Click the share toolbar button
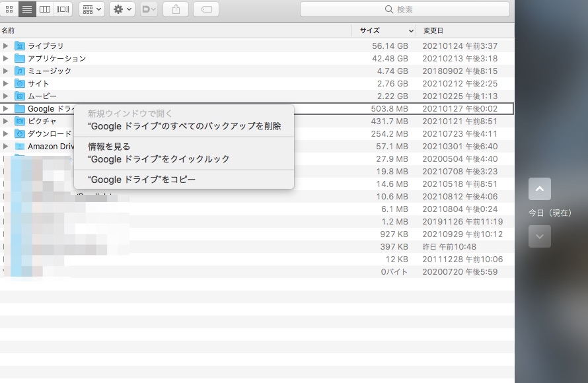This screenshot has height=383, width=588. [176, 9]
